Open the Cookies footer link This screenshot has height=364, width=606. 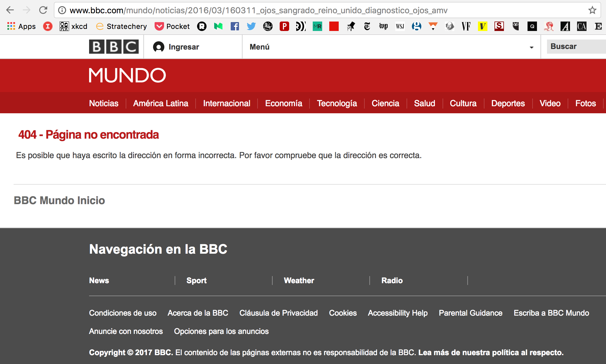click(x=343, y=313)
